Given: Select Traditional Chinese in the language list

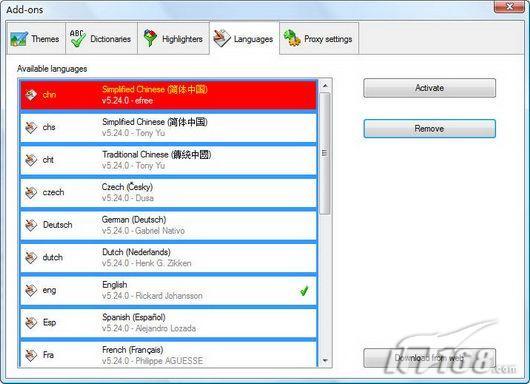Looking at the screenshot, I should tap(168, 160).
